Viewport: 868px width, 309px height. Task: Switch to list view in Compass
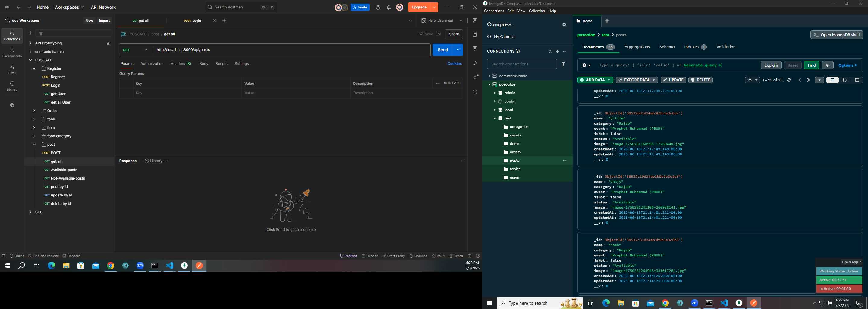[x=832, y=80]
